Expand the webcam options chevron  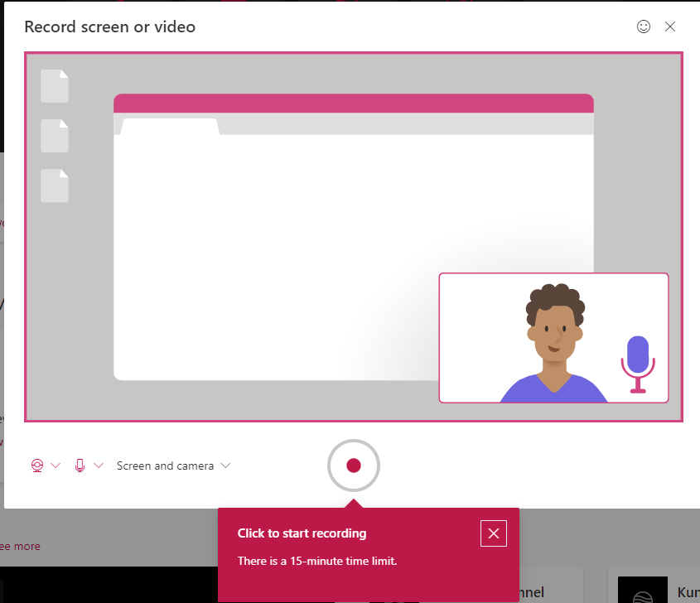[56, 466]
